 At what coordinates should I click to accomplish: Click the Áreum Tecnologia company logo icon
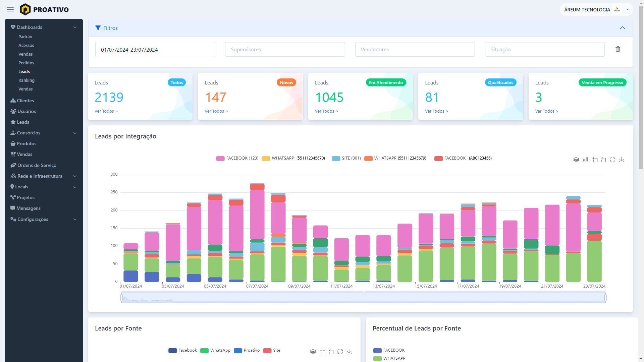point(617,9)
